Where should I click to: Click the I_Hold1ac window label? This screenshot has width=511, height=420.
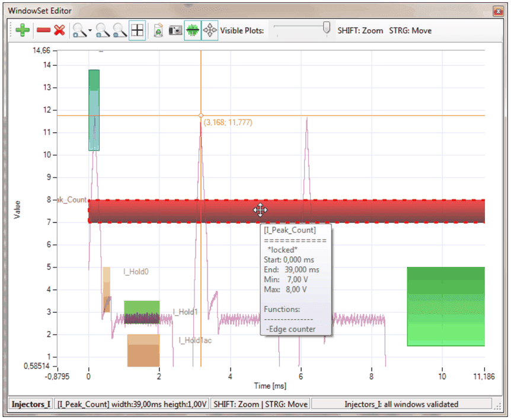(195, 341)
